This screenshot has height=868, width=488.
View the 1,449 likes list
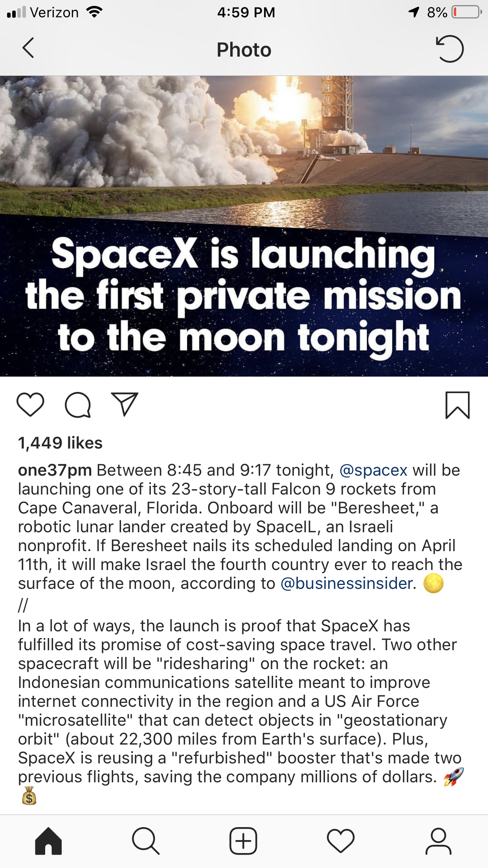(60, 443)
